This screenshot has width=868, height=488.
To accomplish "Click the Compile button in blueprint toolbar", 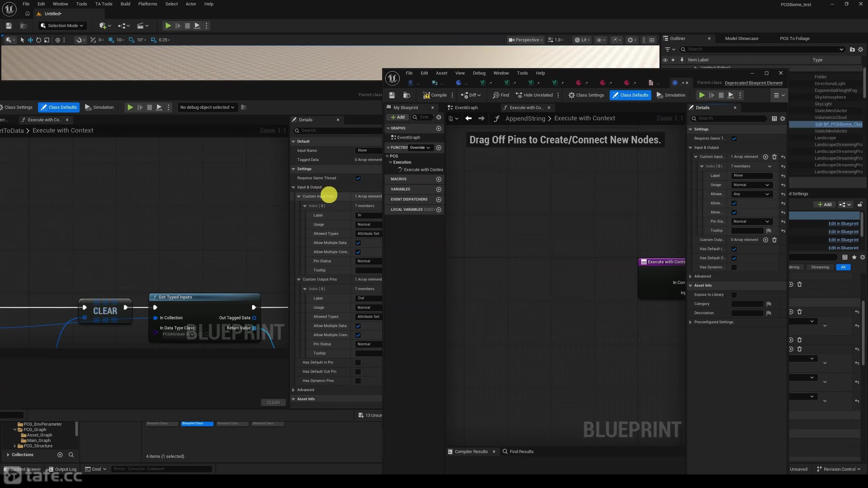I will pyautogui.click(x=435, y=95).
